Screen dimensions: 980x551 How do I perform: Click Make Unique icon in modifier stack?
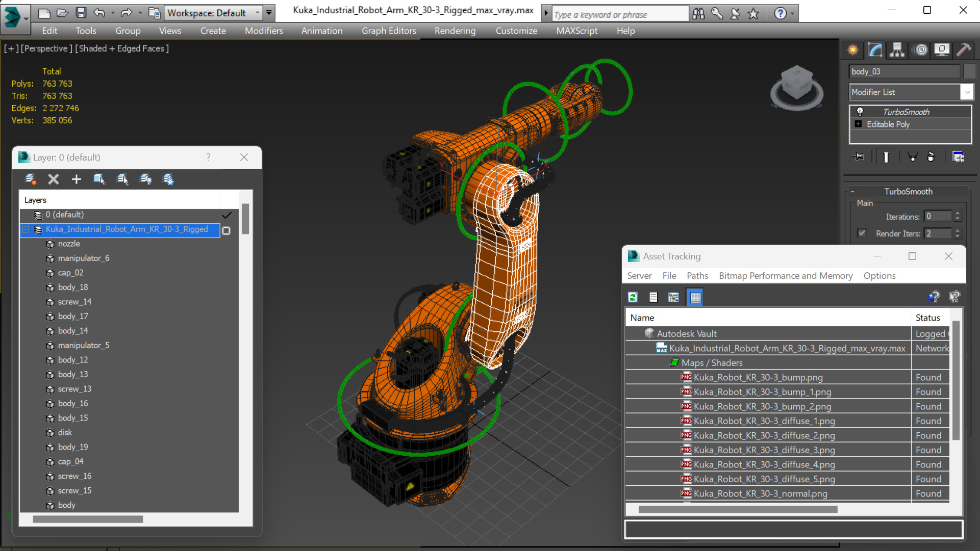913,157
